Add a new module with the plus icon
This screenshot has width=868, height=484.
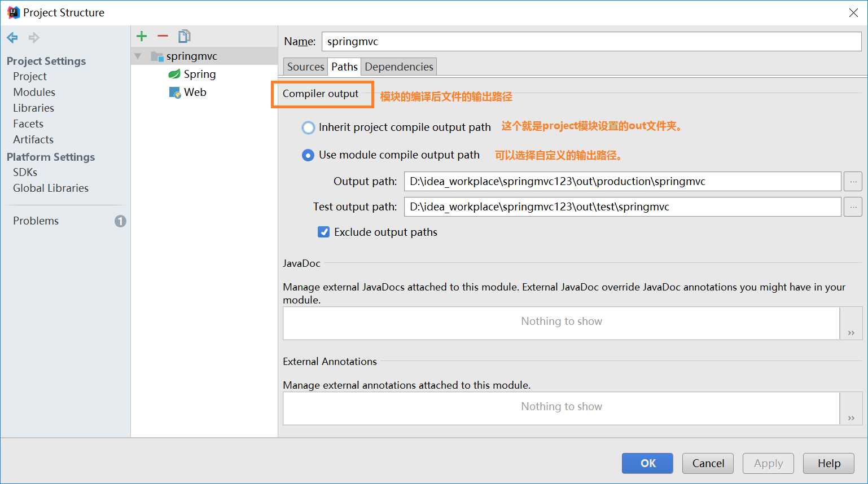(142, 36)
